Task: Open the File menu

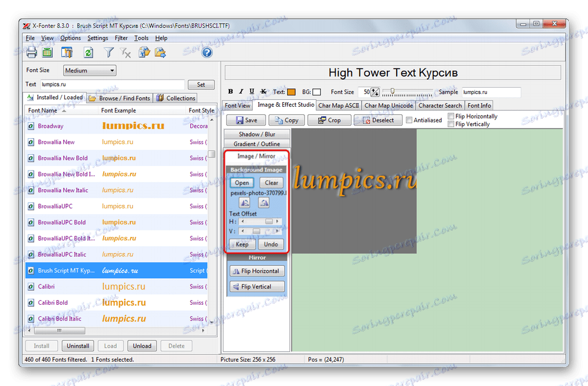Action: pos(30,38)
